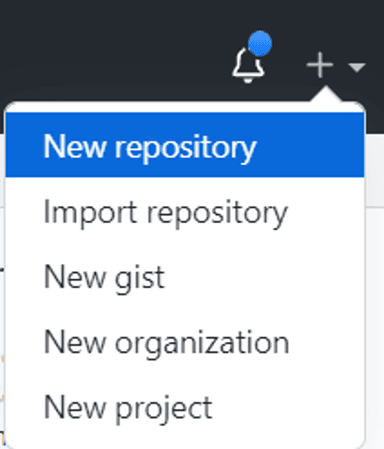This screenshot has height=449, width=384.
Task: Open the notifications bell icon
Action: point(248,65)
